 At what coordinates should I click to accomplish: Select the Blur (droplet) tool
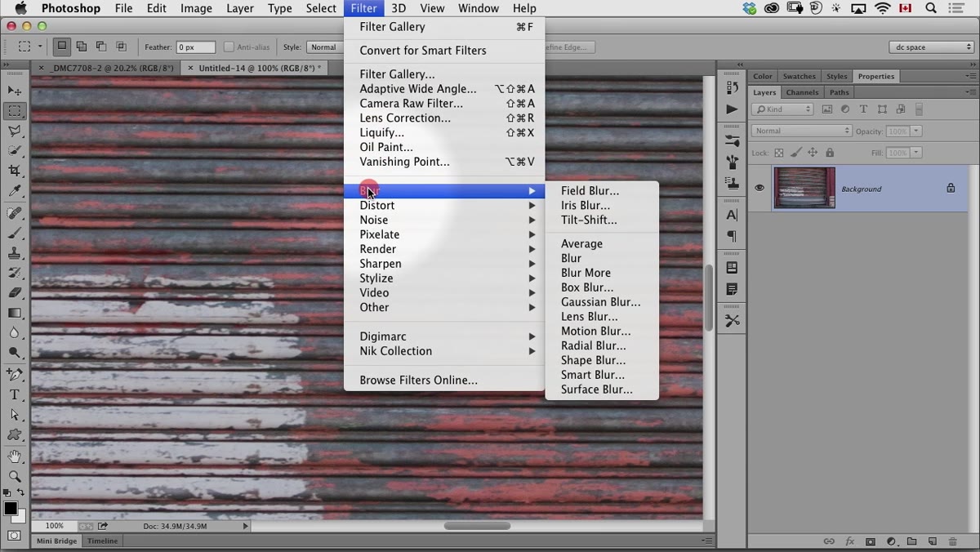coord(15,333)
